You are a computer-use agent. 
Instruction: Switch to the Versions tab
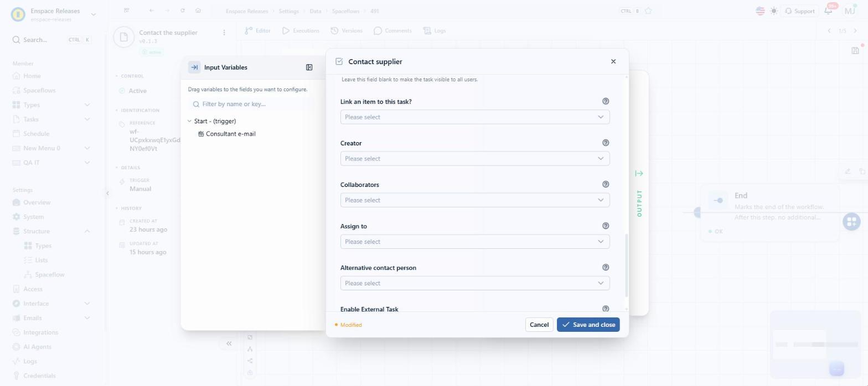coord(347,31)
